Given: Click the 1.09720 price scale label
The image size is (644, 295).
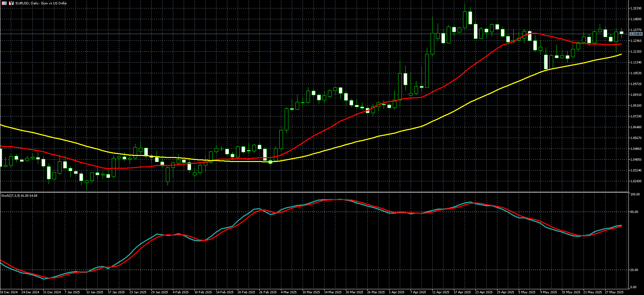Looking at the screenshot, I should (x=636, y=84).
